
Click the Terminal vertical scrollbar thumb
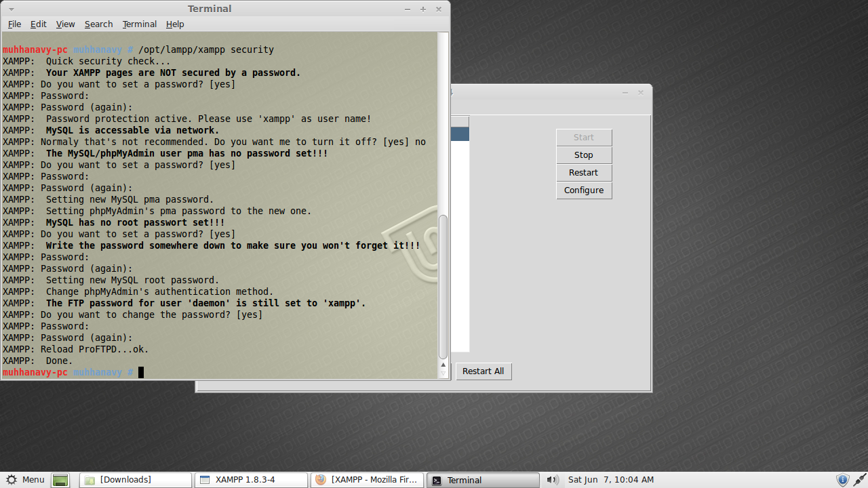coord(443,287)
